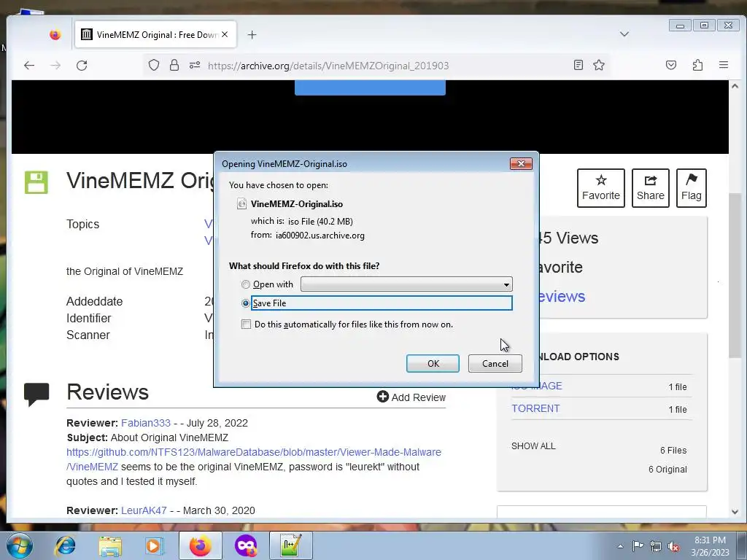Image resolution: width=747 pixels, height=560 pixels.
Task: Click the Reviews heading
Action: click(x=108, y=392)
